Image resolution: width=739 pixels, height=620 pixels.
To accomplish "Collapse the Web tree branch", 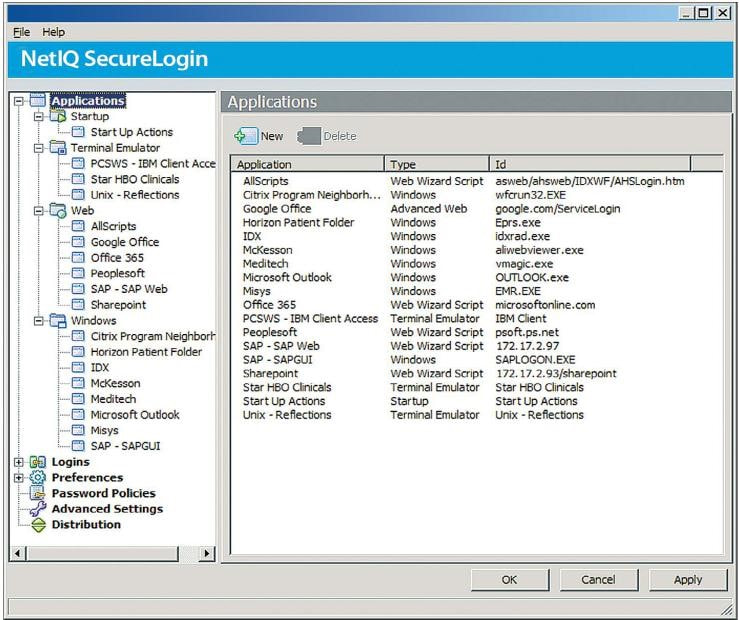I will (x=39, y=211).
